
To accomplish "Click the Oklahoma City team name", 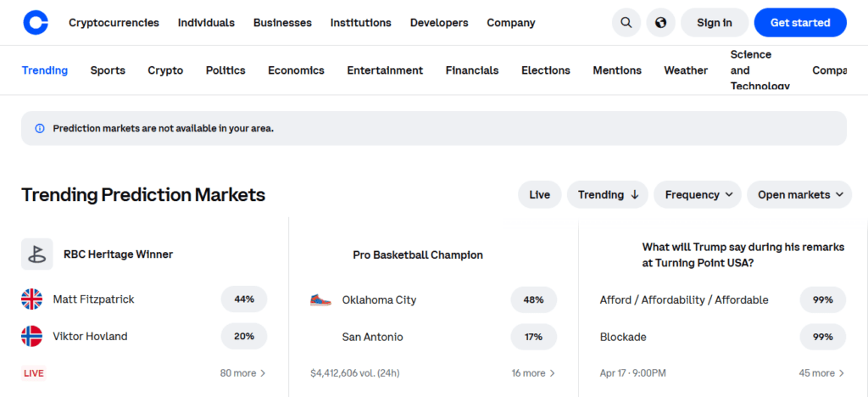I will pyautogui.click(x=379, y=300).
